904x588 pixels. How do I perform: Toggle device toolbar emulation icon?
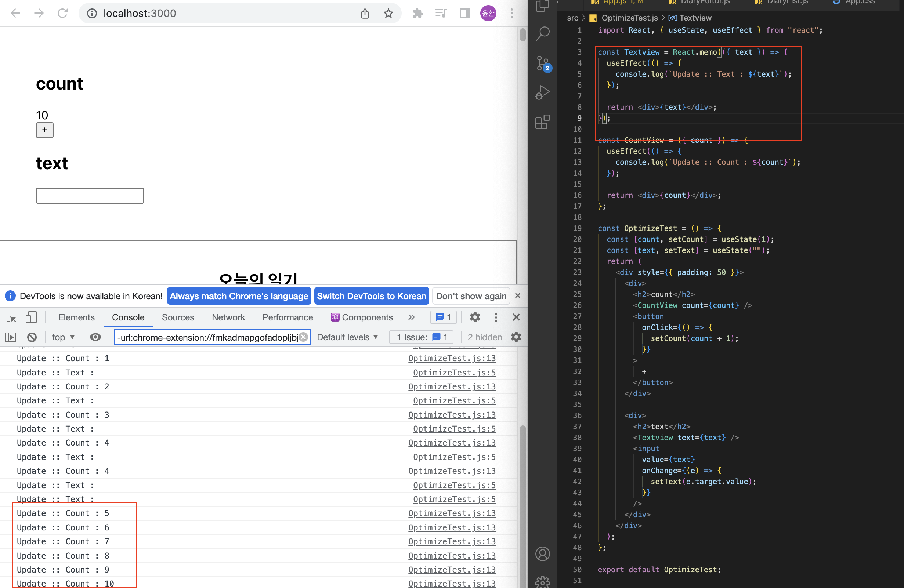[31, 317]
